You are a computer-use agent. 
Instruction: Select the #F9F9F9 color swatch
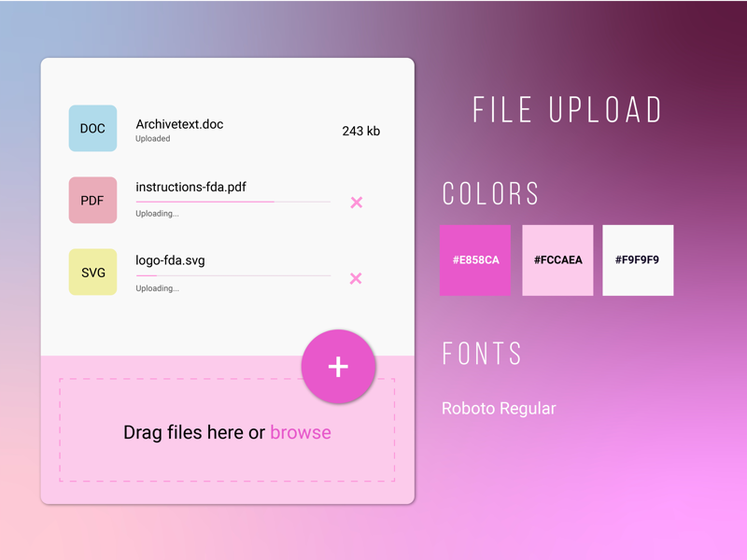[x=637, y=260]
